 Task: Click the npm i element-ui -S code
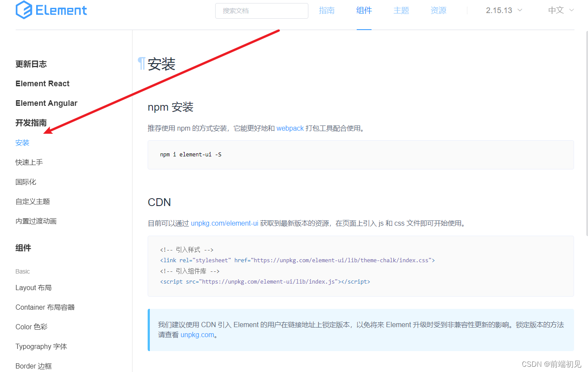click(x=191, y=155)
